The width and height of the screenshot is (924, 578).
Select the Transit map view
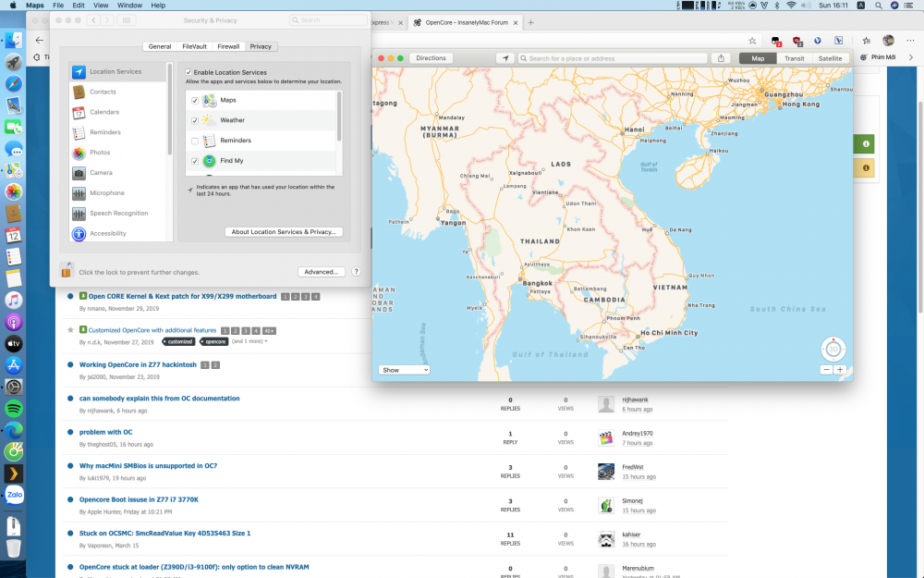coord(794,58)
